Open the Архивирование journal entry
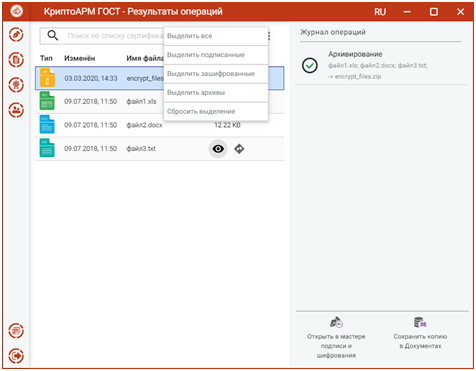Image resolution: width=476 pixels, height=371 pixels. coord(382,65)
